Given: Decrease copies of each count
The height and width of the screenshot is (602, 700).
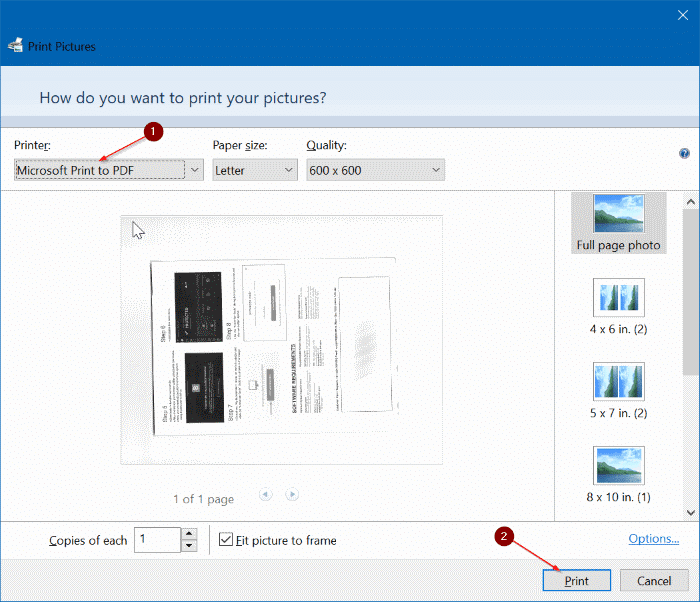Looking at the screenshot, I should pyautogui.click(x=189, y=546).
